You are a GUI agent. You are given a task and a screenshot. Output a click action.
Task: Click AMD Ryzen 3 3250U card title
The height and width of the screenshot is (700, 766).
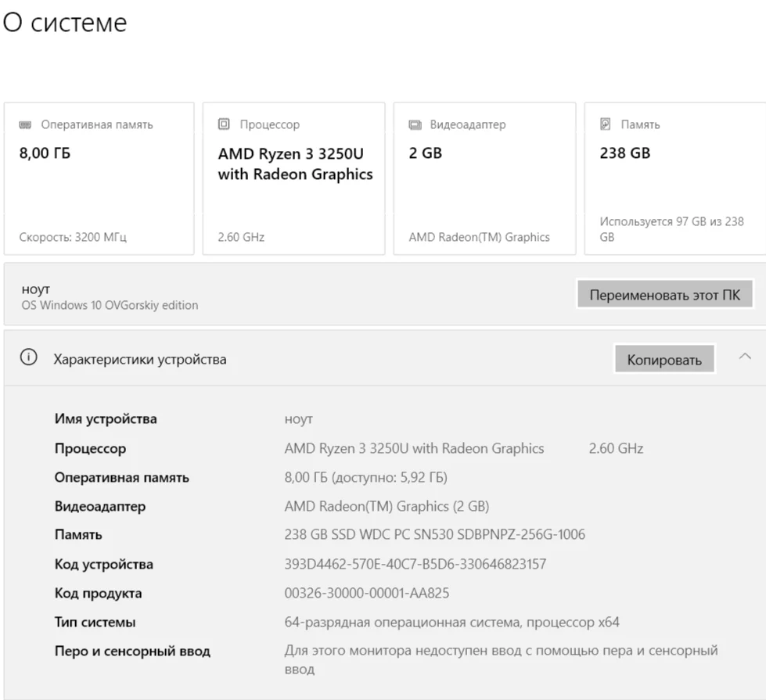click(295, 163)
